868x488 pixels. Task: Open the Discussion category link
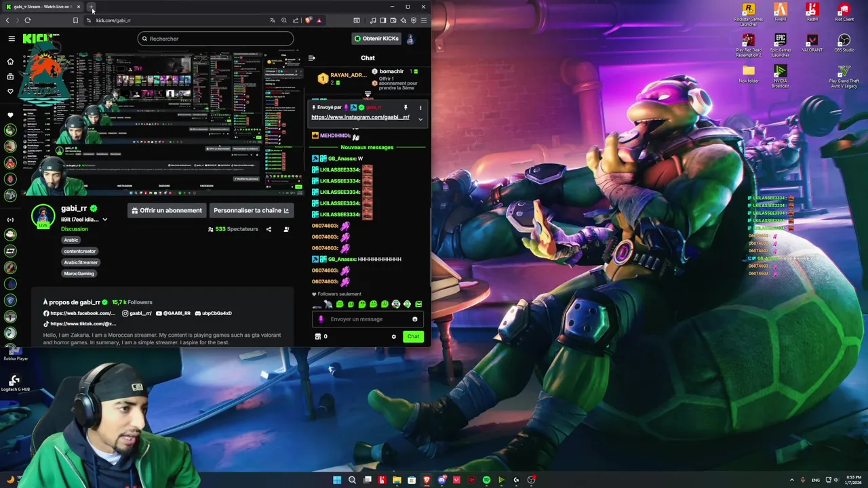pos(75,229)
